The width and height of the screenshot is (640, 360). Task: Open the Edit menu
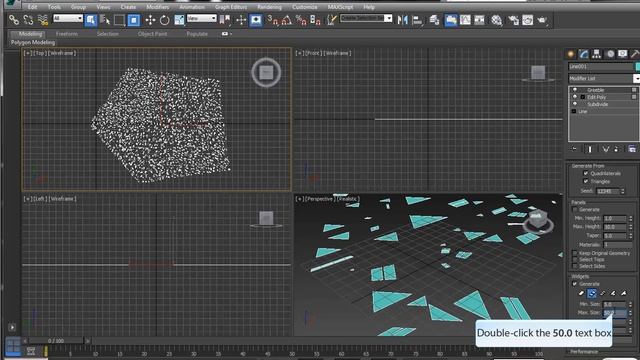33,7
